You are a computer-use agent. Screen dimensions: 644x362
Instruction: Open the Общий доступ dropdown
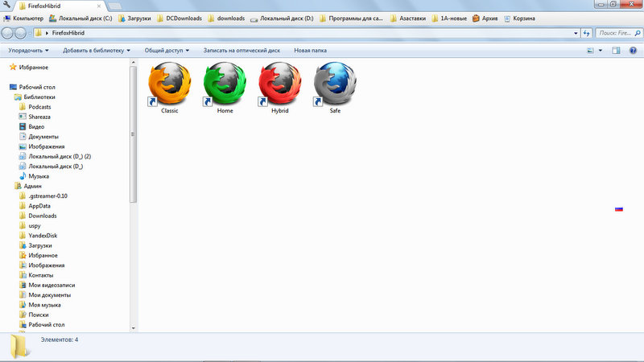point(167,51)
